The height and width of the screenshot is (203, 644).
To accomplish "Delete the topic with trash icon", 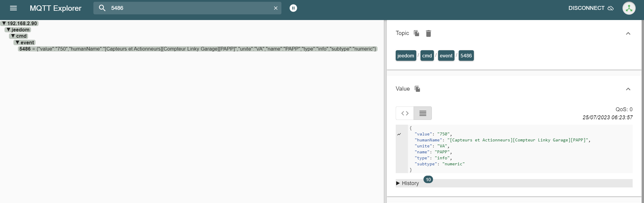I will click(x=429, y=33).
